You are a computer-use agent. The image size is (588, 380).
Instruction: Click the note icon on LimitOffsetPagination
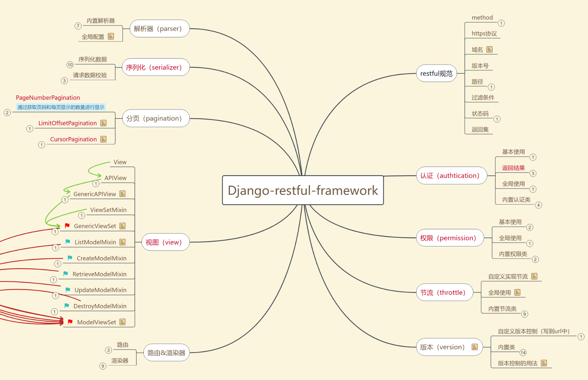[103, 123]
